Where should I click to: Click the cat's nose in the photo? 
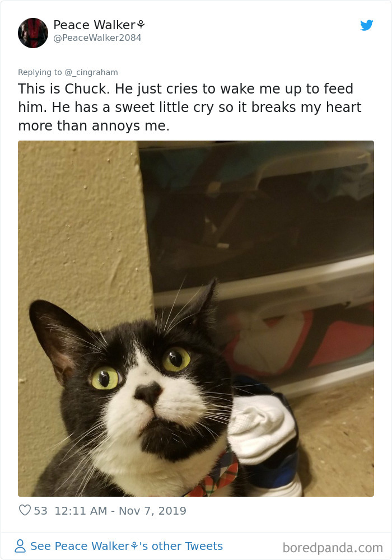148,393
